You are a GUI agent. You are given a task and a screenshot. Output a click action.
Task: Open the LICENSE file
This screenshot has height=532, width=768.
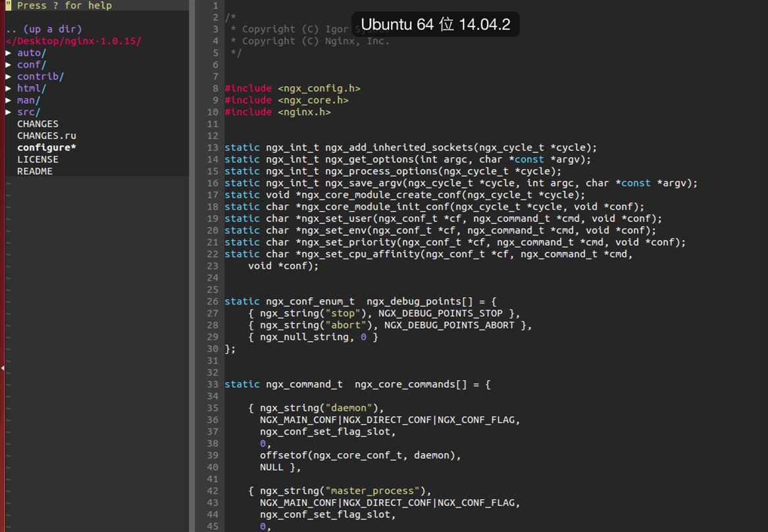[x=38, y=159]
